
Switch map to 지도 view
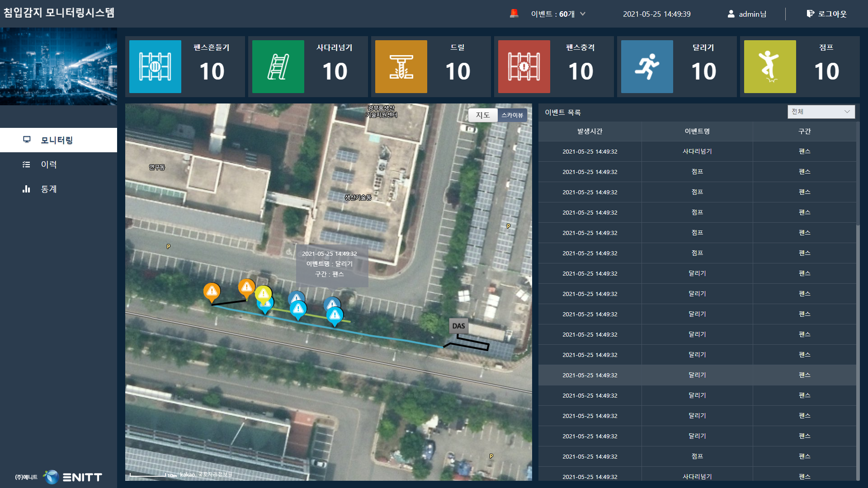tap(483, 115)
